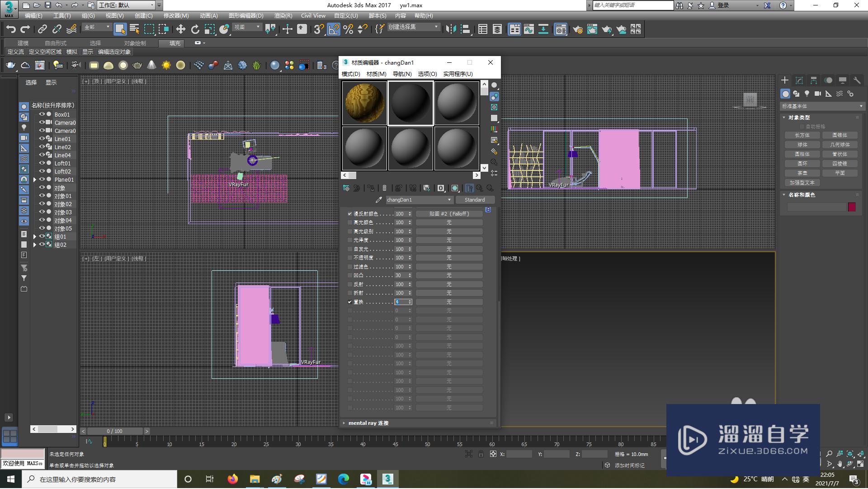Click the object color swatch
Viewport: 868px width, 489px height.
pyautogui.click(x=852, y=207)
